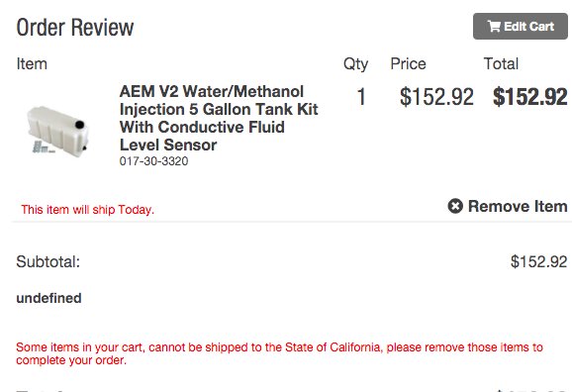Open the AEM V2 Water/Methanol Injection product title
Viewport: 572px width, 392px height.
[x=219, y=118]
